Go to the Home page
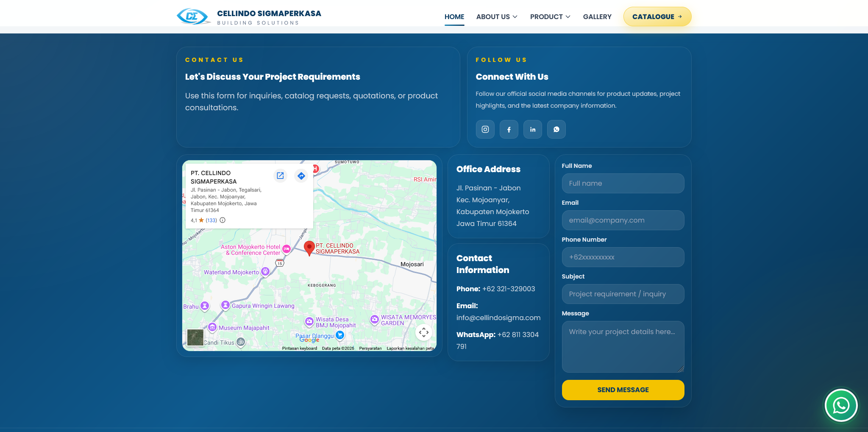This screenshot has width=868, height=432. point(454,17)
